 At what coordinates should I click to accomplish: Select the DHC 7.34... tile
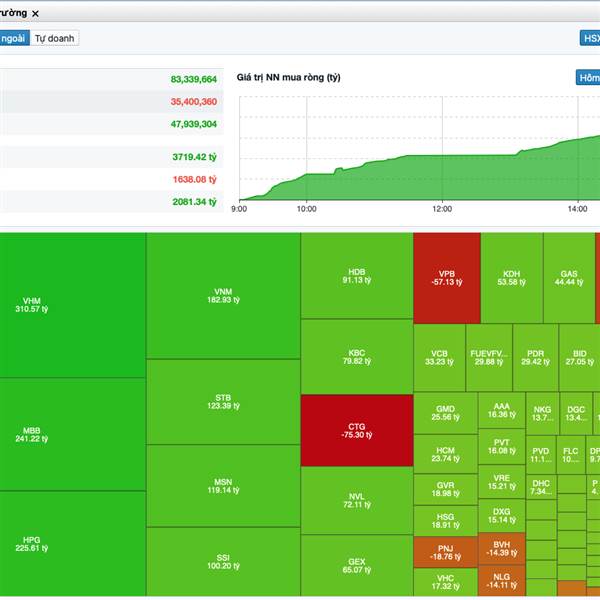(541, 487)
